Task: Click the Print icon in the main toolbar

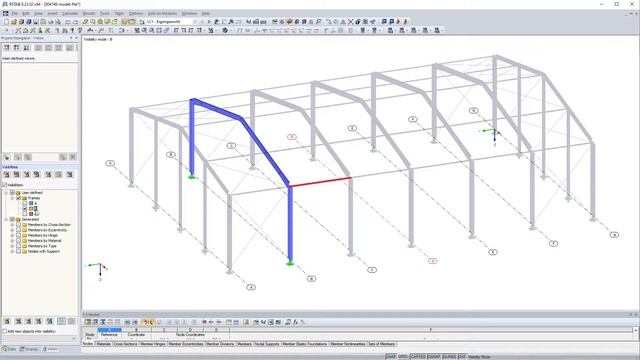Action: [43, 22]
